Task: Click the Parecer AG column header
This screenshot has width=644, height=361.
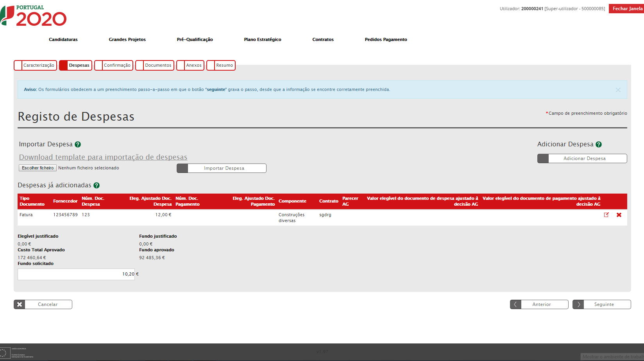Action: tap(350, 201)
